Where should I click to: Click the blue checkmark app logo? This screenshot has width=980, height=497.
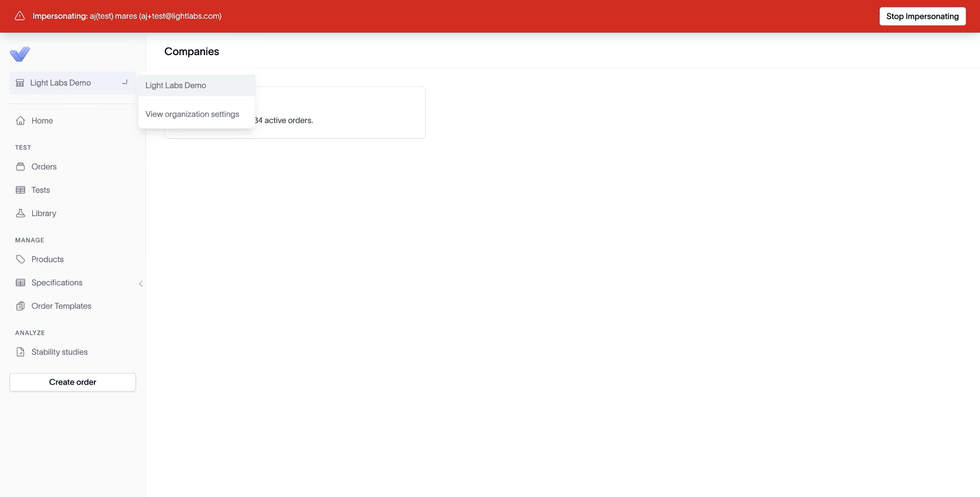tap(20, 54)
